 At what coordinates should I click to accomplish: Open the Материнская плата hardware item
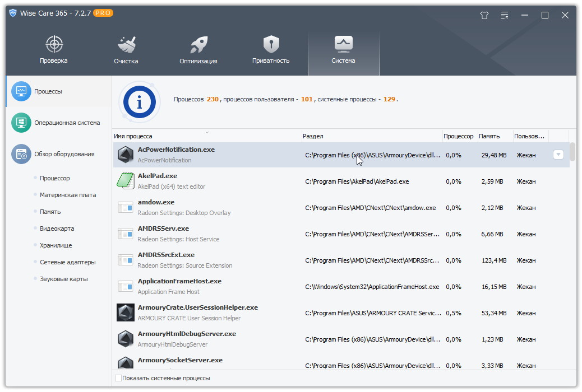(68, 195)
